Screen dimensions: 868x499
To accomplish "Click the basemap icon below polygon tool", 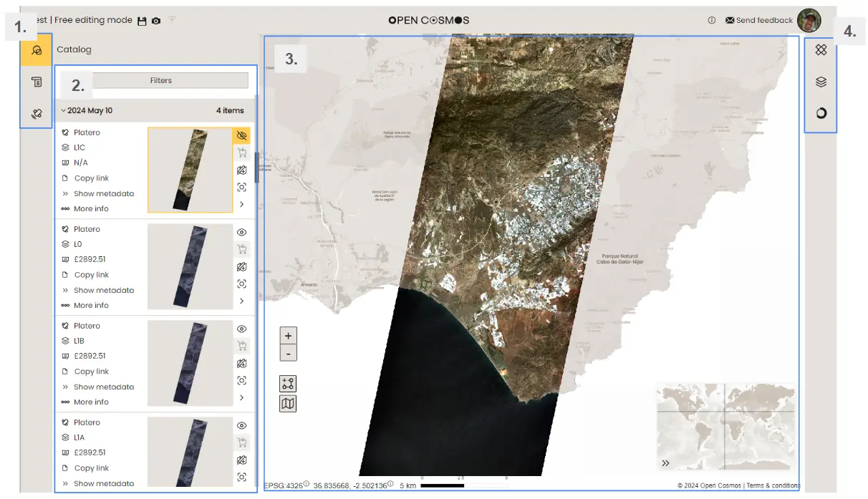I will (288, 404).
